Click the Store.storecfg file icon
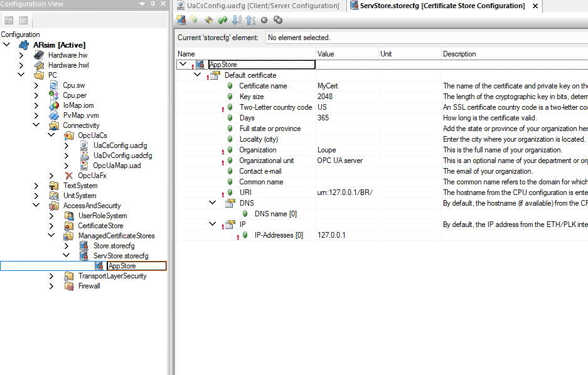This screenshot has width=588, height=375. (84, 246)
